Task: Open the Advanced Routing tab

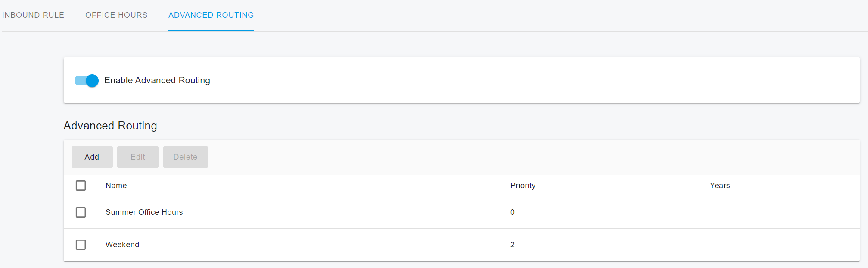Action: click(x=211, y=15)
